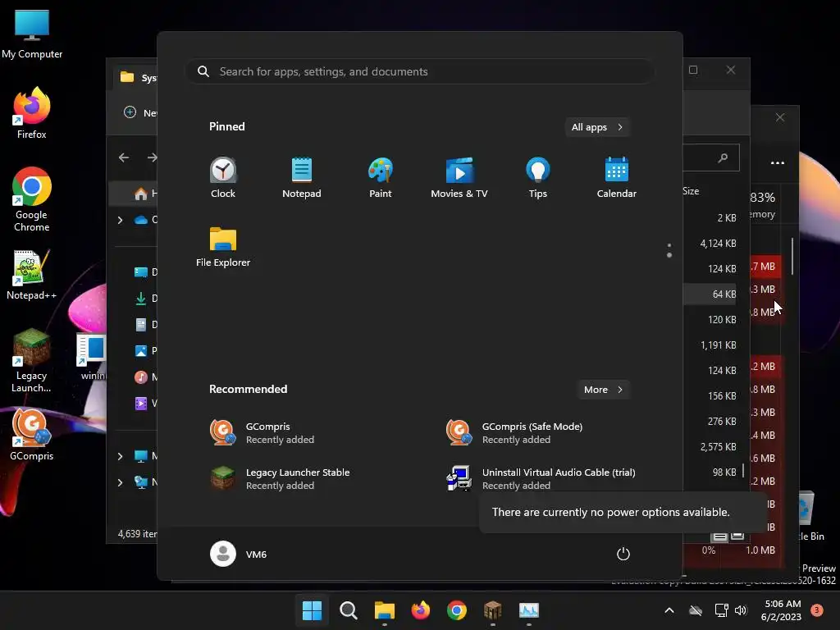Open the pinned Calendar app
Screen dimensions: 840x630
click(x=617, y=178)
